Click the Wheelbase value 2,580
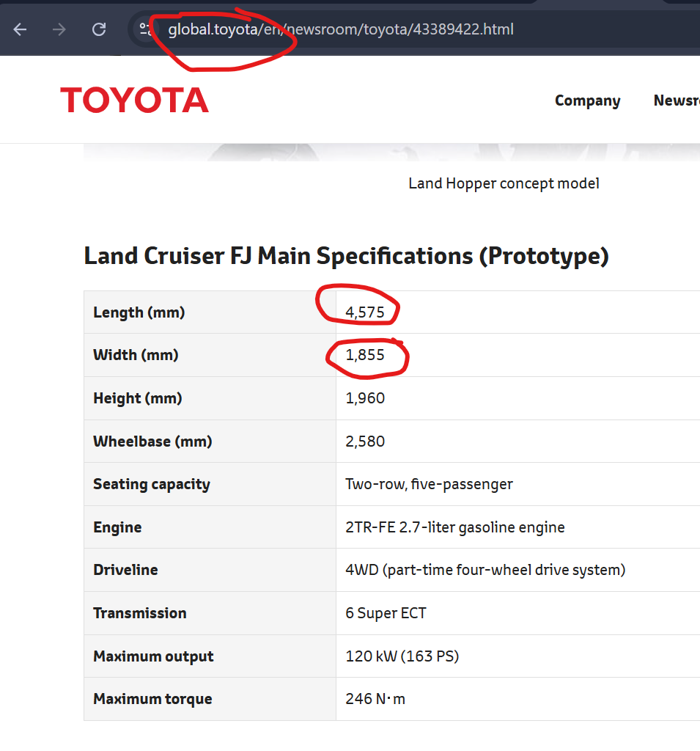This screenshot has height=751, width=700. pos(365,441)
